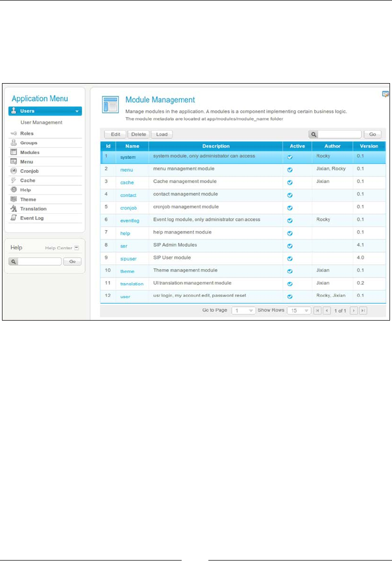The image size is (392, 565).
Task: Open the system module link
Action: pyautogui.click(x=128, y=157)
